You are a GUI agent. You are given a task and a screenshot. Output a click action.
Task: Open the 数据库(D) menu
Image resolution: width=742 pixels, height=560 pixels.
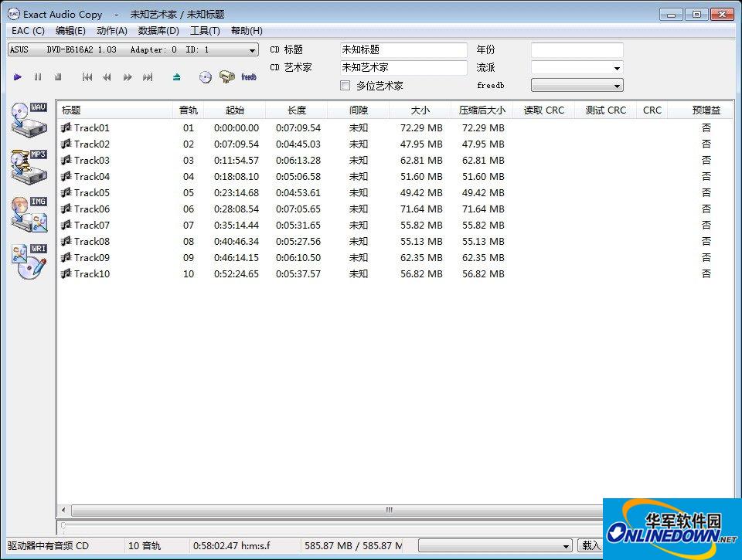click(158, 31)
